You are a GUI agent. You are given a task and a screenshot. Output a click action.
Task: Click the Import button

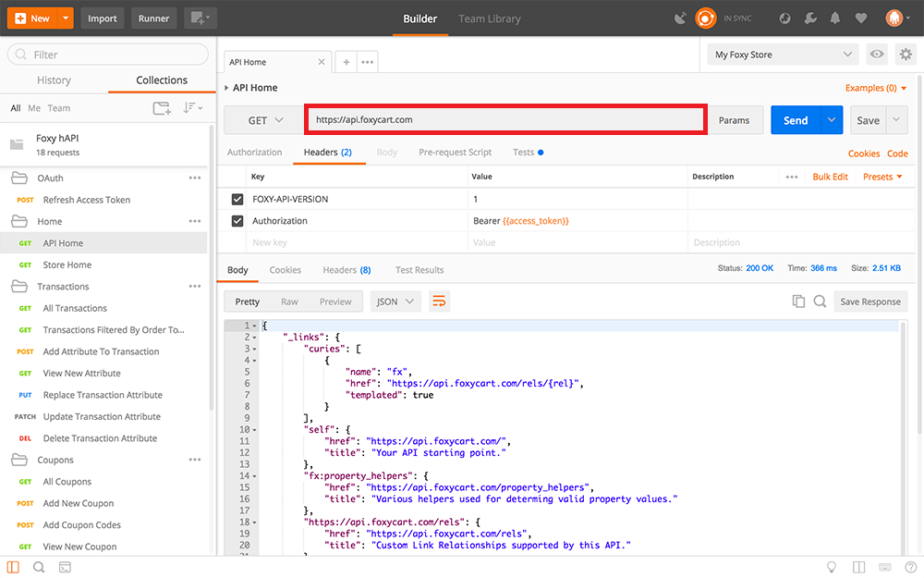(103, 18)
